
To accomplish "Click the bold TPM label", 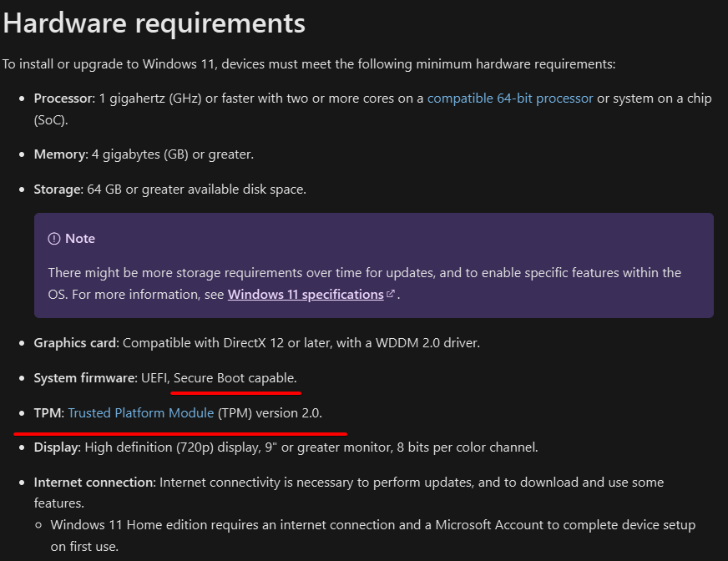I will 48,413.
